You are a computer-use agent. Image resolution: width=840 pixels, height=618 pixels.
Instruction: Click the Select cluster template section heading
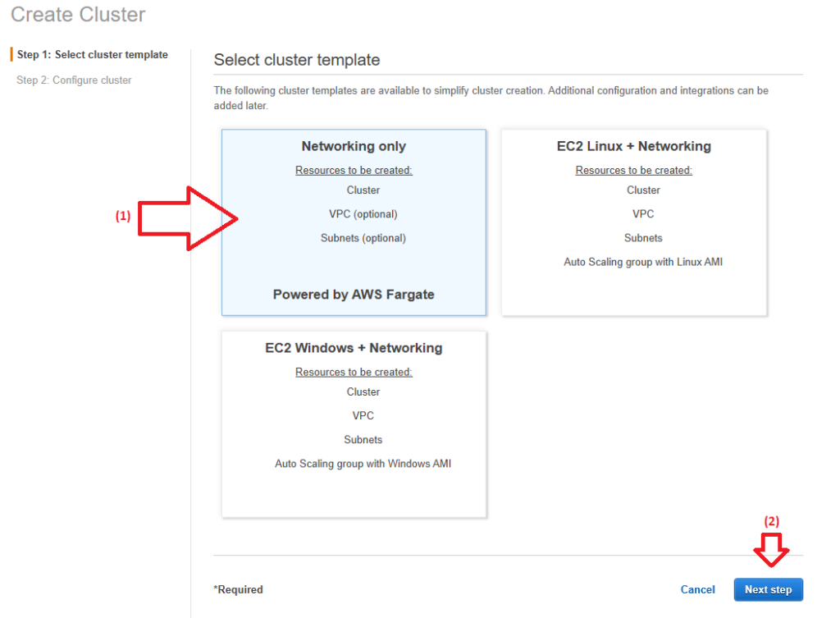click(297, 60)
